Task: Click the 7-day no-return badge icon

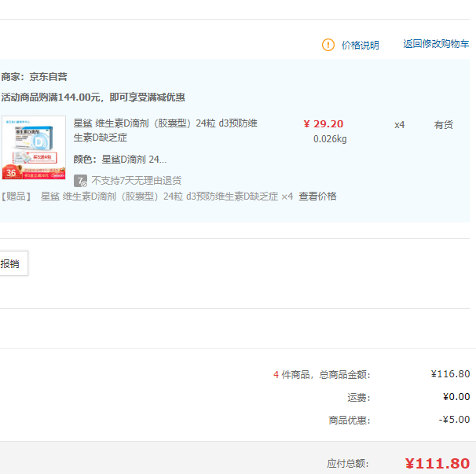Action: tap(80, 181)
